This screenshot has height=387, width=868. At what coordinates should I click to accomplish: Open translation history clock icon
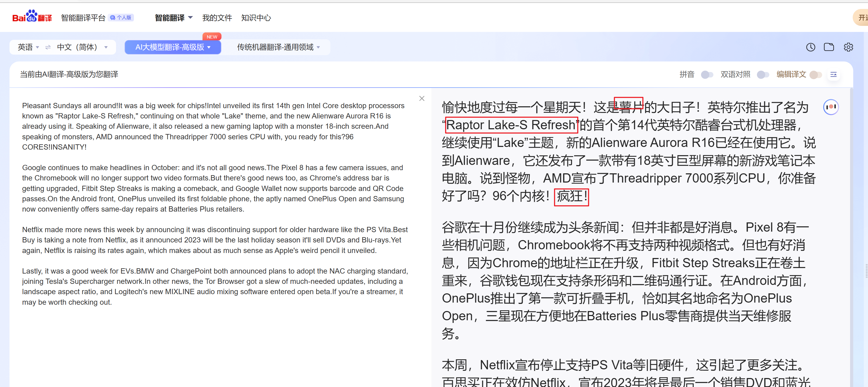810,47
